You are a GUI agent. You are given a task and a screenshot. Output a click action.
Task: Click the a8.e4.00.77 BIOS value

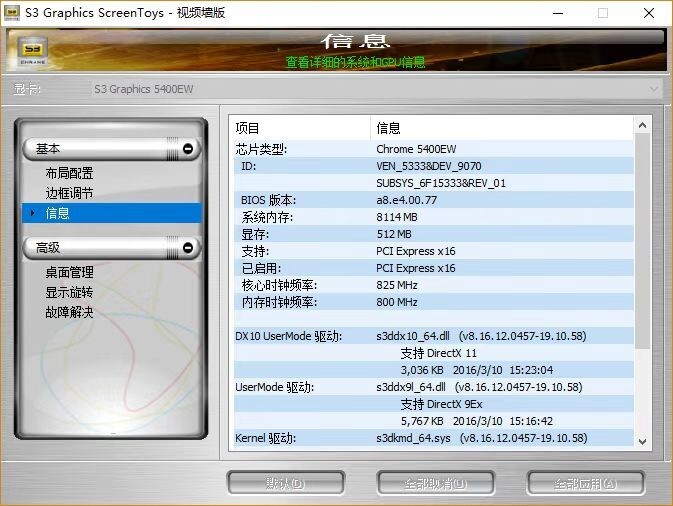(406, 200)
